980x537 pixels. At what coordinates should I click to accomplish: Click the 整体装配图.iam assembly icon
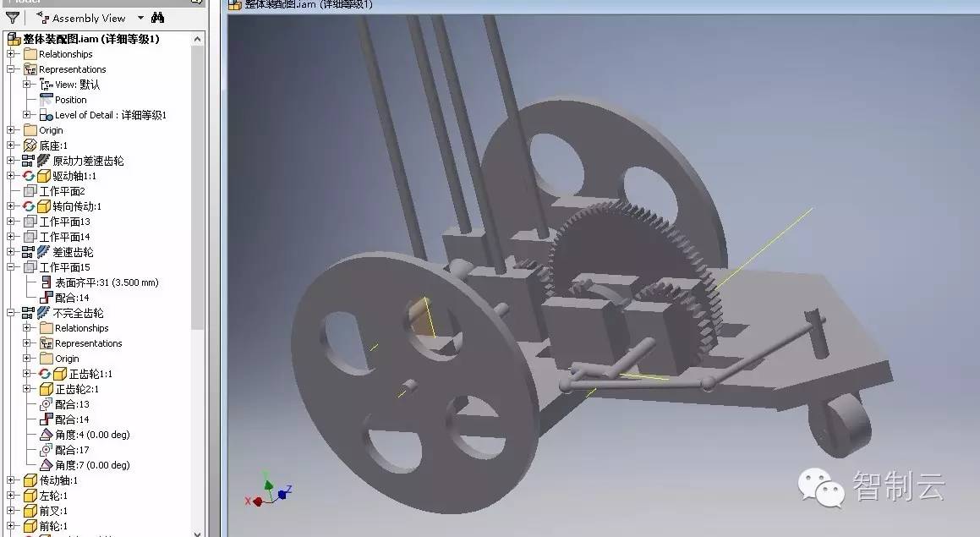(14, 40)
